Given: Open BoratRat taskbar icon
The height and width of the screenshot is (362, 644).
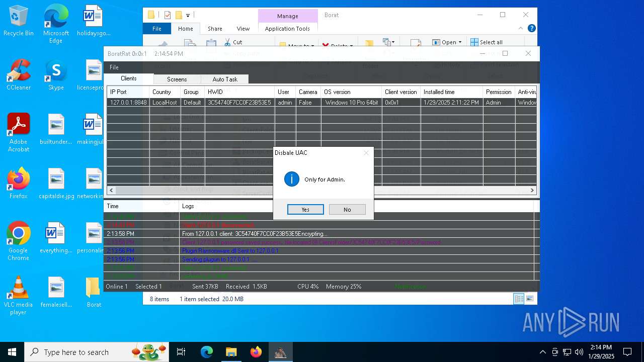Looking at the screenshot, I should 280,352.
